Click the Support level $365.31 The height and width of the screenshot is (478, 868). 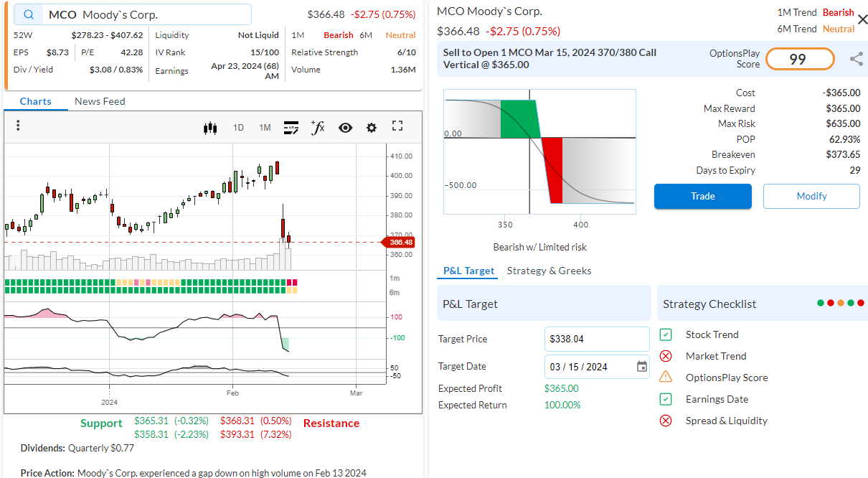coord(171,421)
